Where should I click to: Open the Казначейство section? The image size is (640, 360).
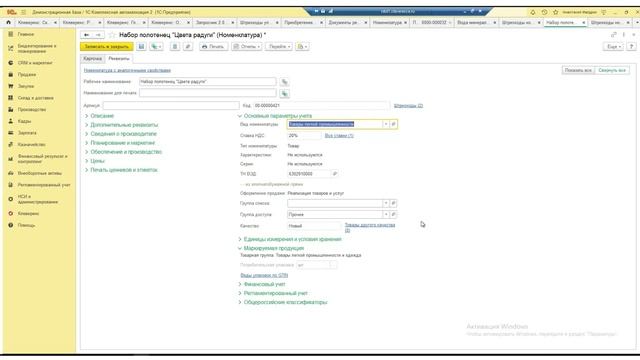click(x=31, y=144)
